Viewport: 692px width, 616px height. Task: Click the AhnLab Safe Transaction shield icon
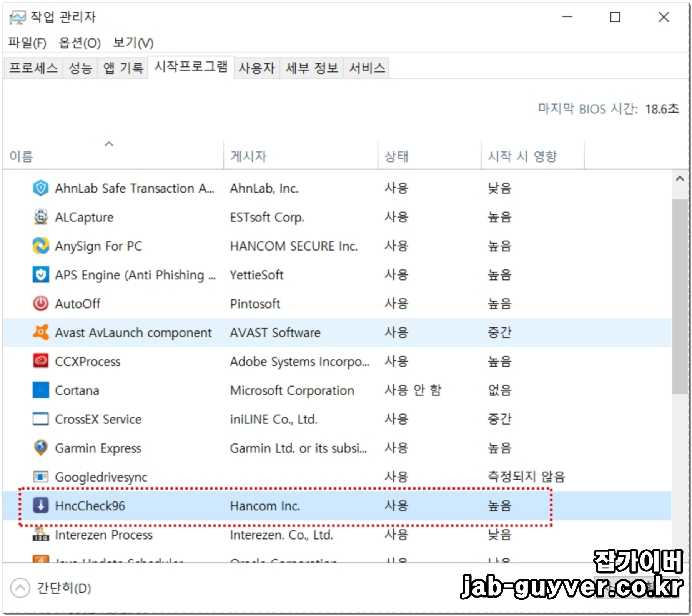pos(41,188)
